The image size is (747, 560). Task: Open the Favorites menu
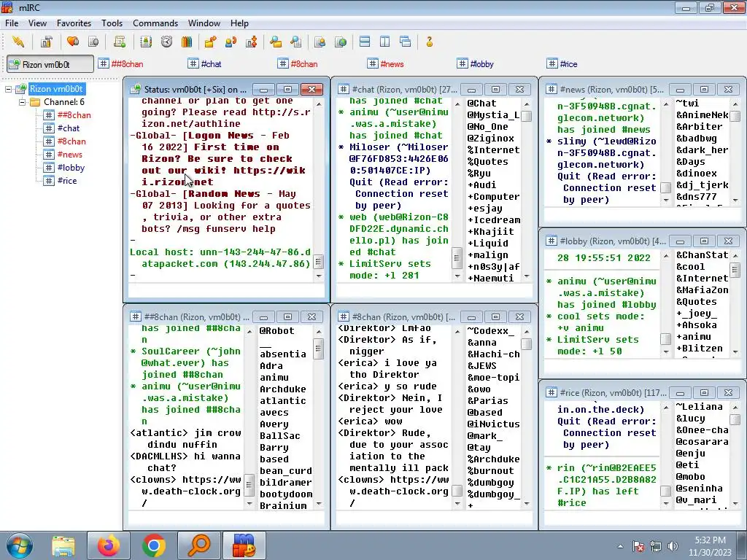[x=74, y=23]
